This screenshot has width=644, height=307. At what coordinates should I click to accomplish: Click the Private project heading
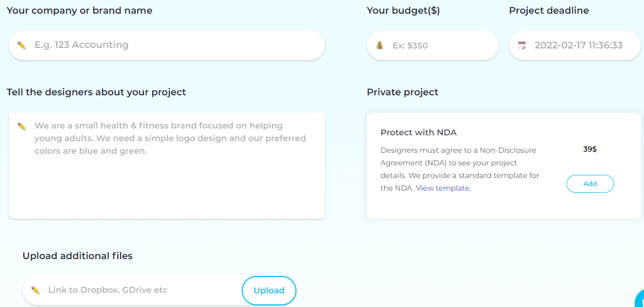(403, 92)
